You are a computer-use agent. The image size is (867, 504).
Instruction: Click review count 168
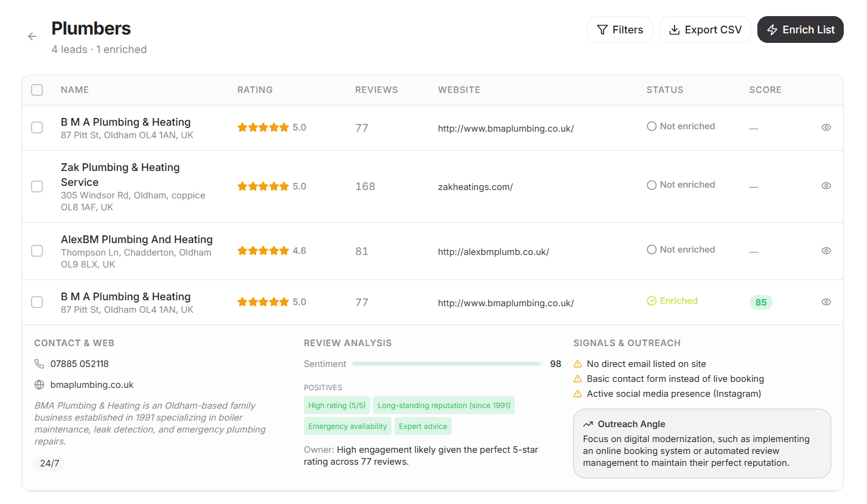click(x=365, y=186)
